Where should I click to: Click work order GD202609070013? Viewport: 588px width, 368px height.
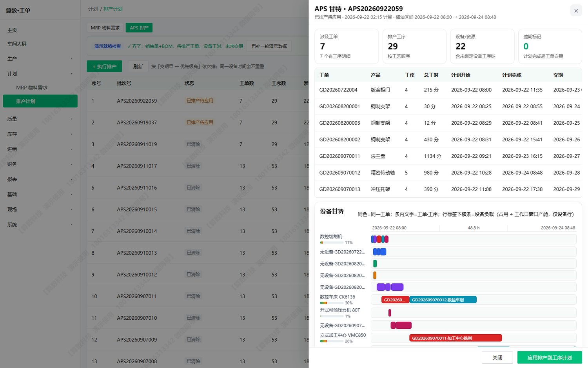(339, 189)
